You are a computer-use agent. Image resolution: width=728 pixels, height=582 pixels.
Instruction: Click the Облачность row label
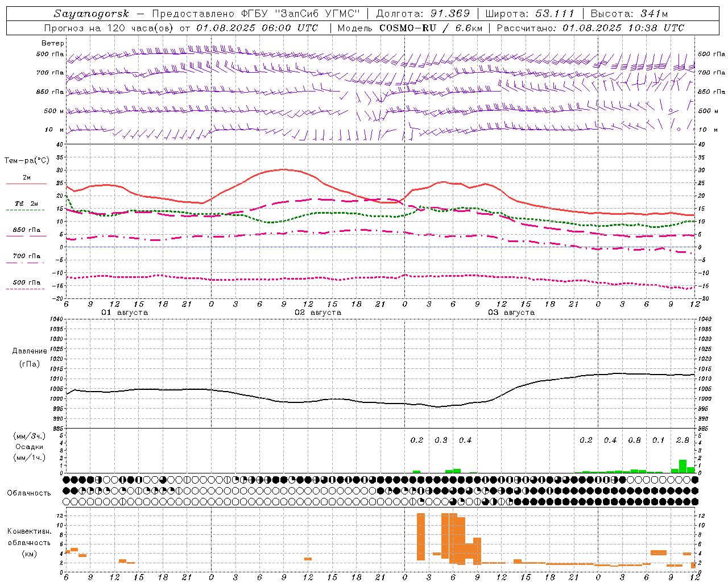pos(29,493)
